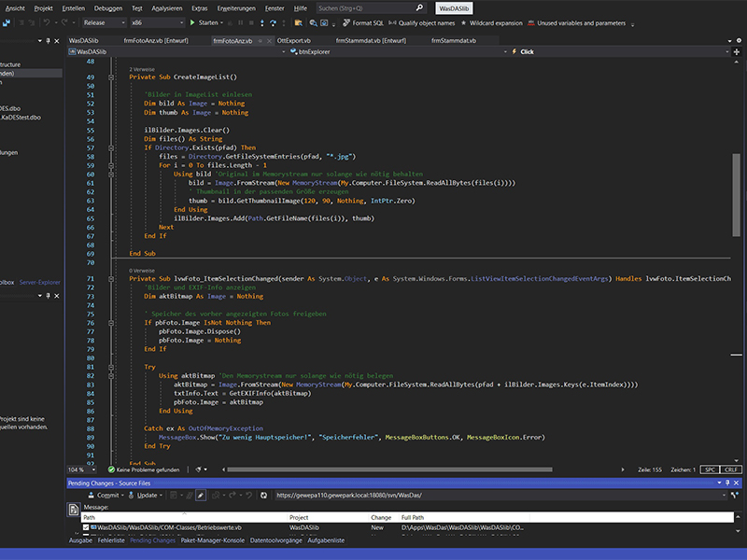Click the Format SQL toolbar button
Screen dimensions: 747x560
(x=363, y=22)
